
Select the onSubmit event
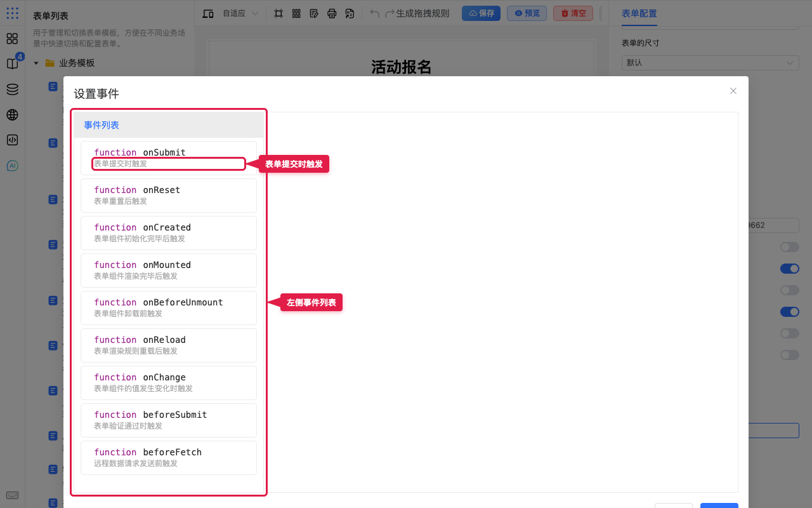169,158
